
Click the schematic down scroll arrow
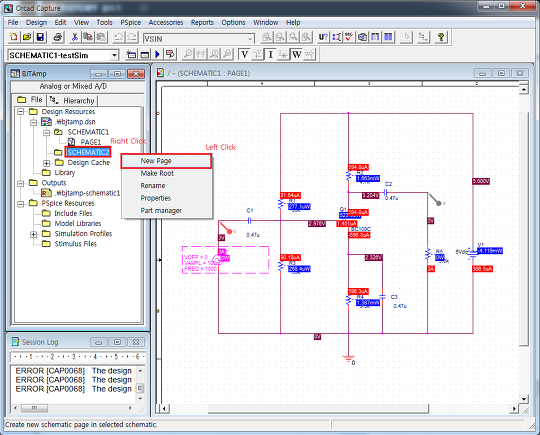(523, 399)
